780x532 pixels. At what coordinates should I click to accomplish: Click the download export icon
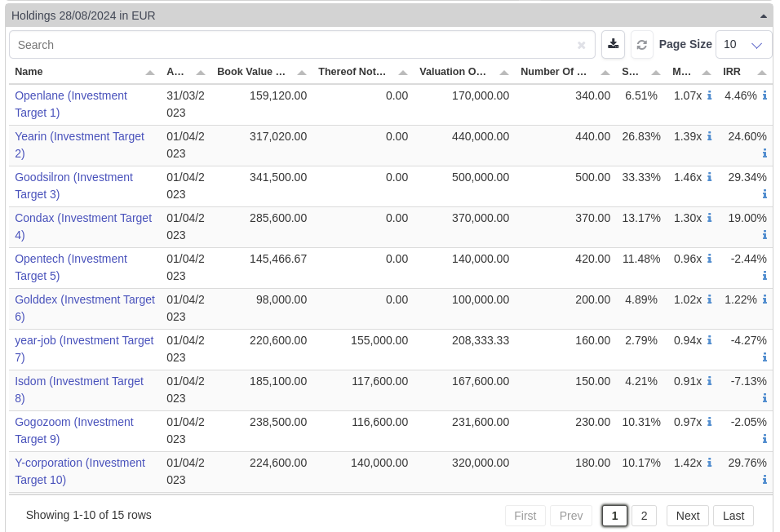(613, 45)
